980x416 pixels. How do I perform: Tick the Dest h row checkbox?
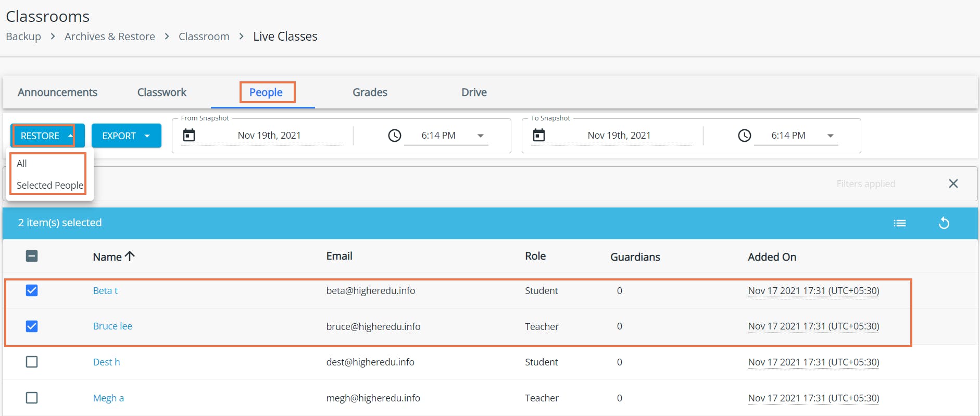pos(32,362)
